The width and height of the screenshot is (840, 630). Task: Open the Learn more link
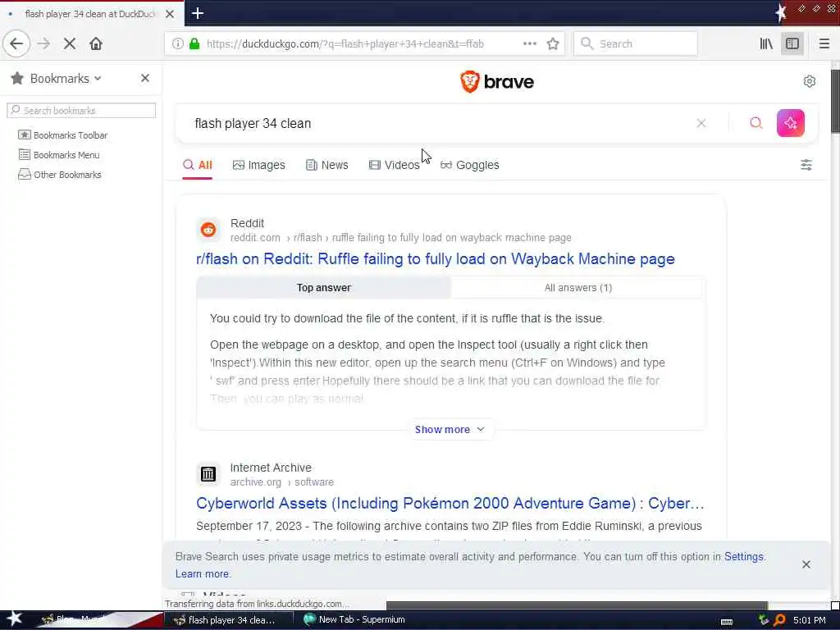202,573
